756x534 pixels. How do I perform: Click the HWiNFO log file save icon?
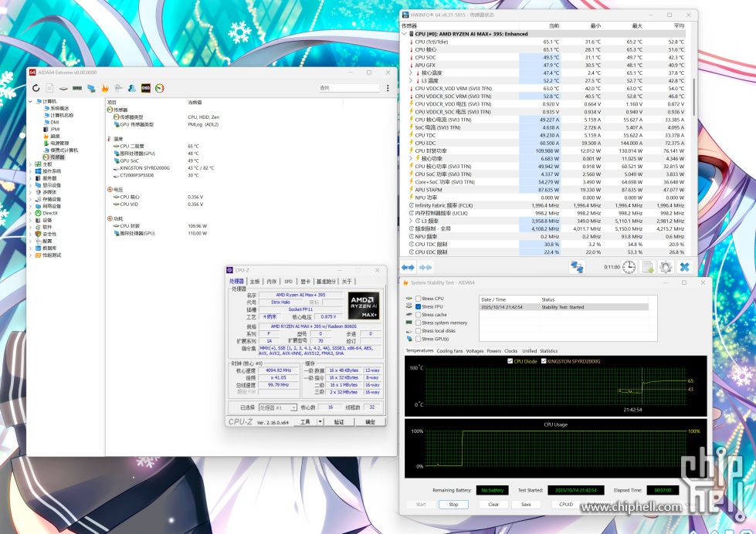[x=648, y=267]
